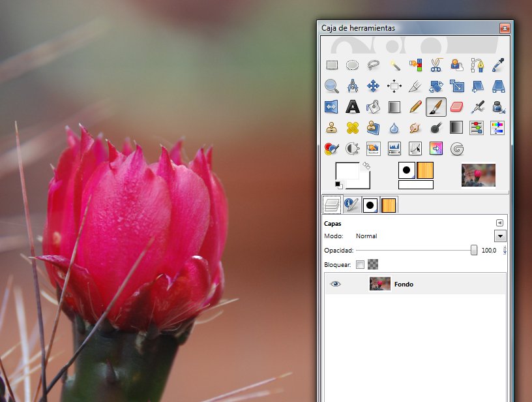
Task: Hide the Fondo layer with eye icon
Action: click(x=336, y=284)
